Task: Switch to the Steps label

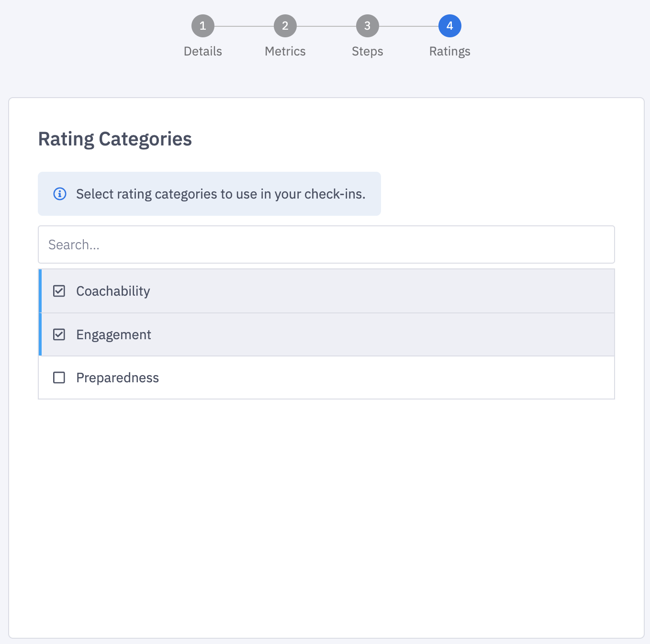Action: [x=368, y=51]
